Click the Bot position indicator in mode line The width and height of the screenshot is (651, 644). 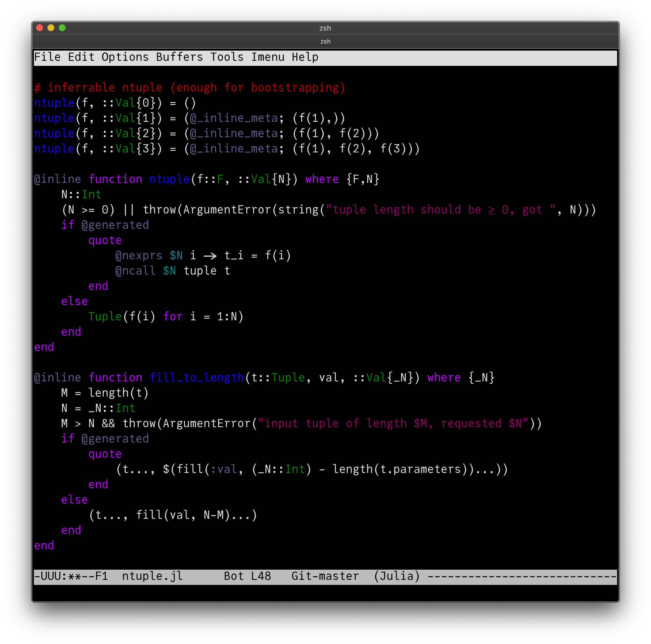tap(234, 576)
